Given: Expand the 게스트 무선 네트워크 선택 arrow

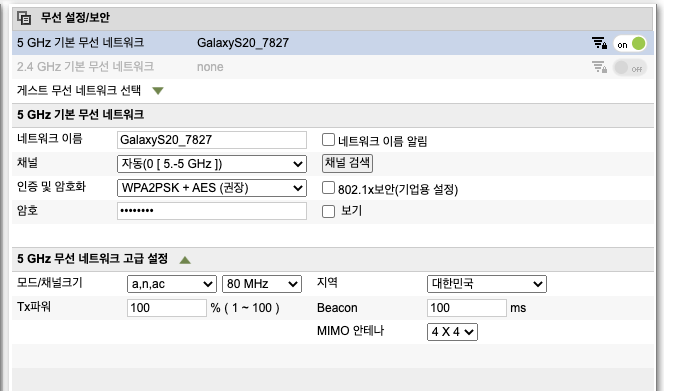Looking at the screenshot, I should click(x=158, y=91).
